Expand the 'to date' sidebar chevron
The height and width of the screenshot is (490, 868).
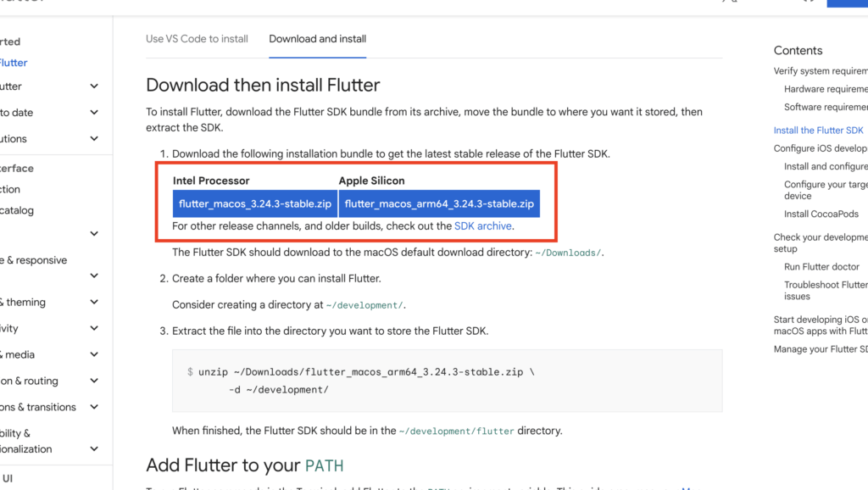pos(94,113)
